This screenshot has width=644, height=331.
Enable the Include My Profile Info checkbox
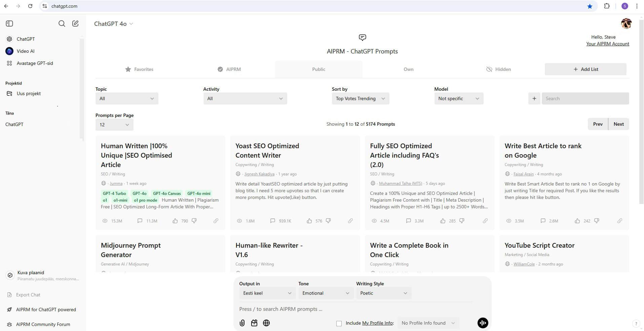coord(339,323)
